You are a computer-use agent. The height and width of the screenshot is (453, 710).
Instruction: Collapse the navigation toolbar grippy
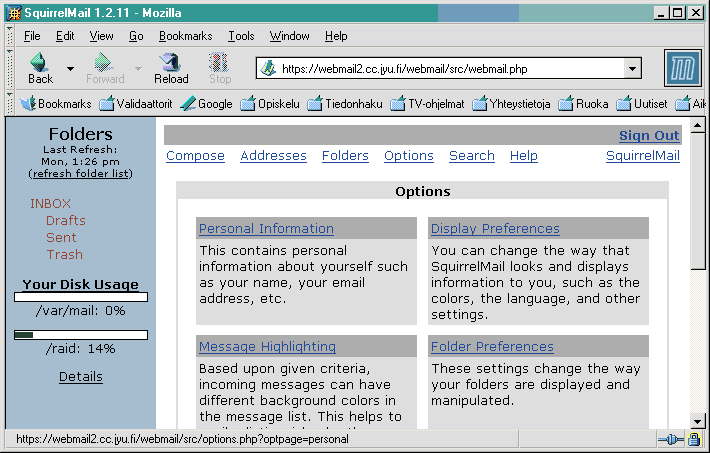10,68
